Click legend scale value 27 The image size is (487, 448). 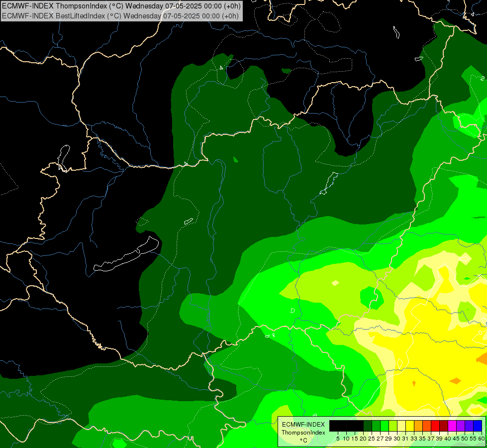click(x=380, y=439)
